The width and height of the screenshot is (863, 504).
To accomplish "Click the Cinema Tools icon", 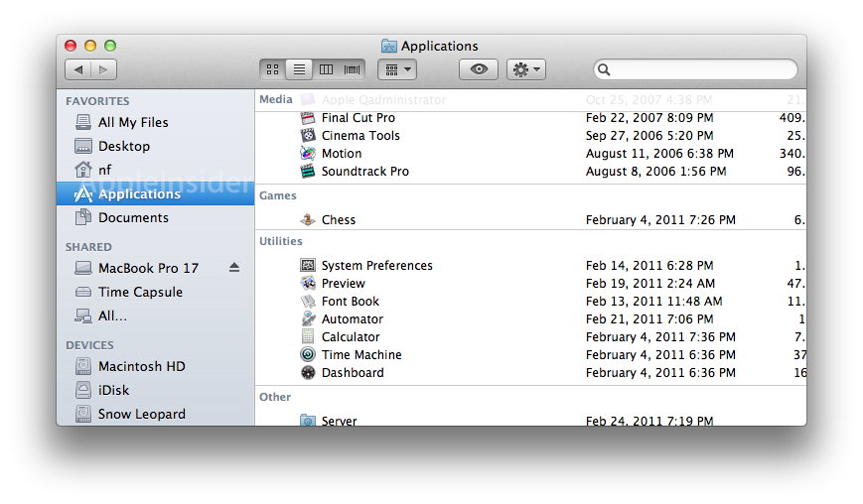I will click(x=308, y=135).
